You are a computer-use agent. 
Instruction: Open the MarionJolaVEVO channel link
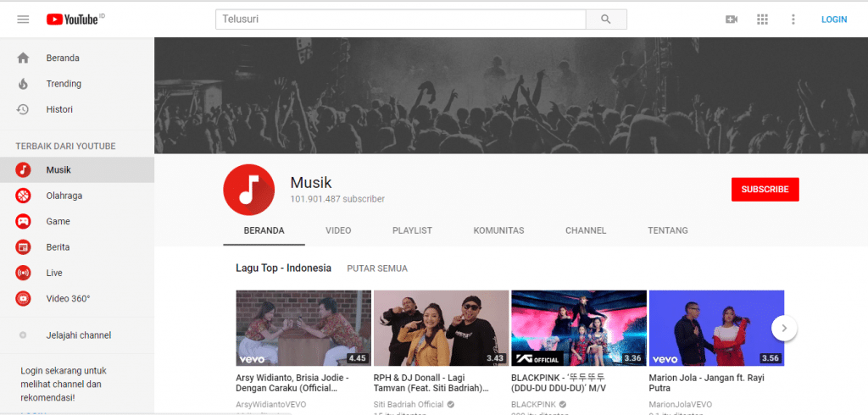coord(681,405)
